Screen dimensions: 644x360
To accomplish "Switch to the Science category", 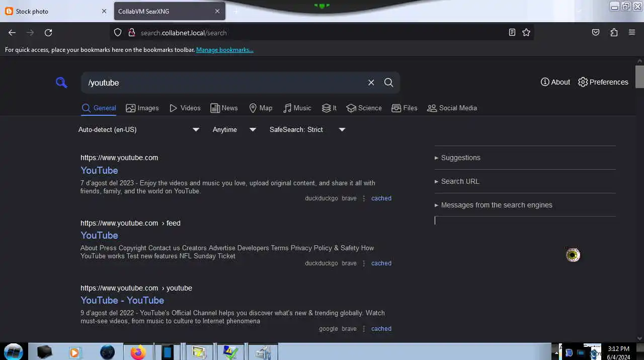I will tap(364, 108).
